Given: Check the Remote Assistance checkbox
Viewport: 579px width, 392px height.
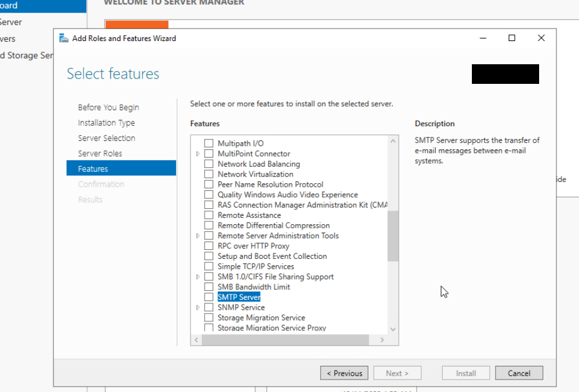Looking at the screenshot, I should (x=209, y=215).
